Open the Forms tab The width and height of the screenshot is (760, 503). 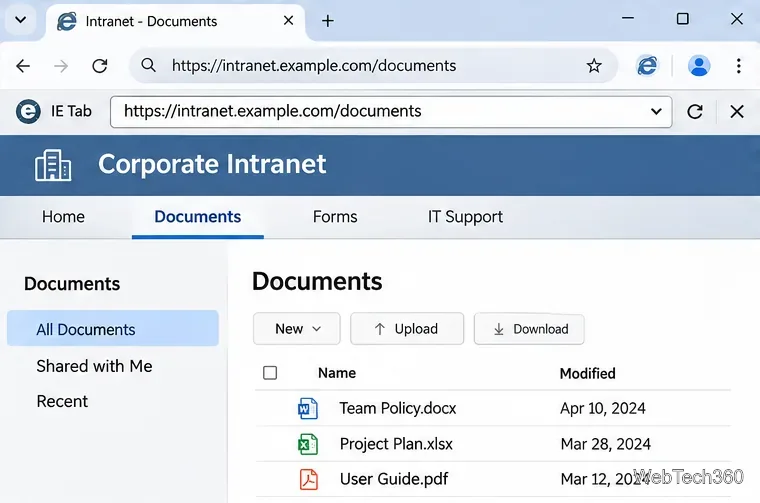click(335, 217)
